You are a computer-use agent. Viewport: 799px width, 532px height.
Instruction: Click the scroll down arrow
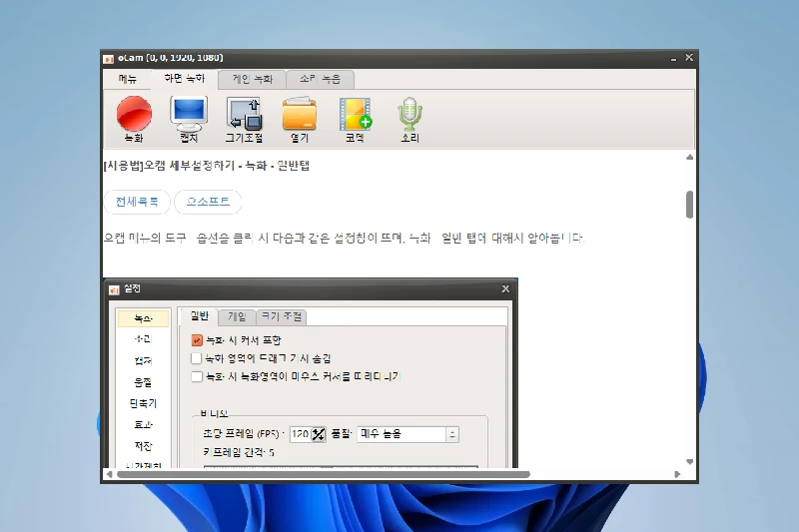click(689, 462)
